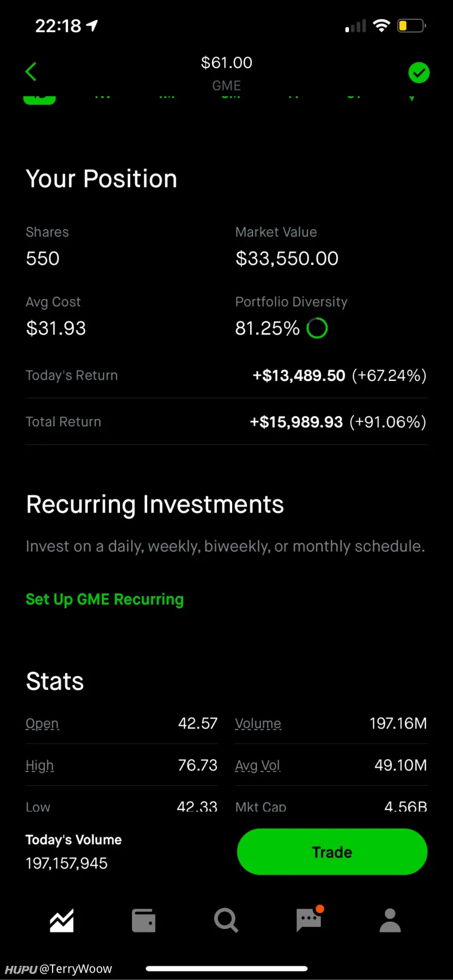Tap the High stat label
The width and height of the screenshot is (453, 980).
click(x=40, y=765)
